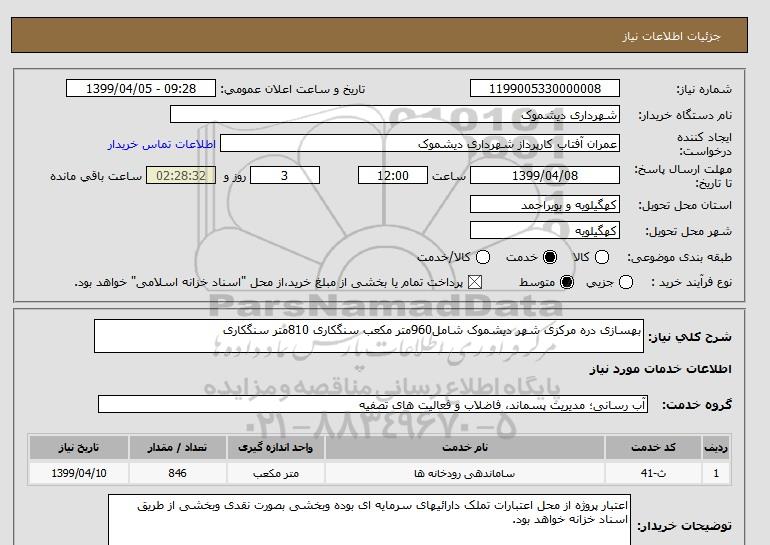The image size is (770, 545).
Task: Click the service name cell ساماندهی رودخانه ها
Action: click(465, 473)
